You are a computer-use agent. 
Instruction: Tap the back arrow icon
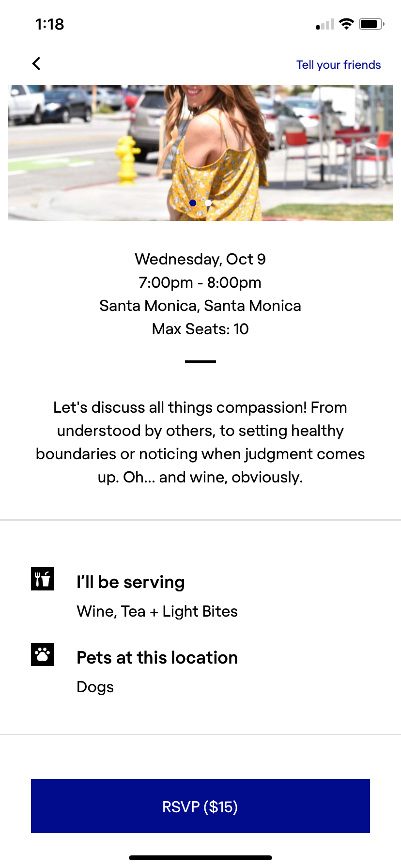[x=36, y=63]
